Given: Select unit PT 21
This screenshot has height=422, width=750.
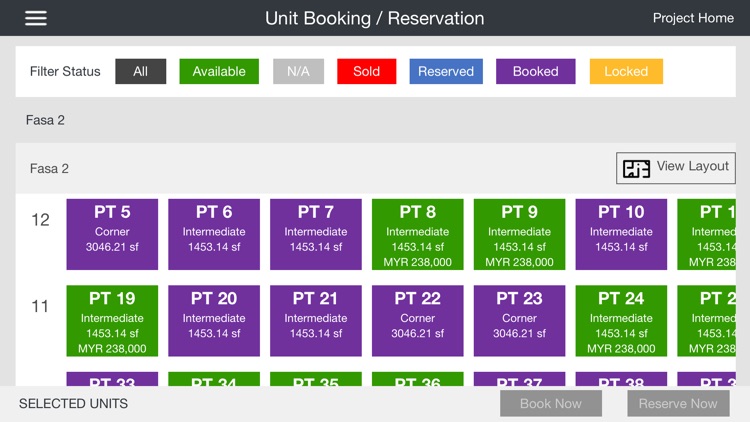Looking at the screenshot, I should pyautogui.click(x=316, y=321).
